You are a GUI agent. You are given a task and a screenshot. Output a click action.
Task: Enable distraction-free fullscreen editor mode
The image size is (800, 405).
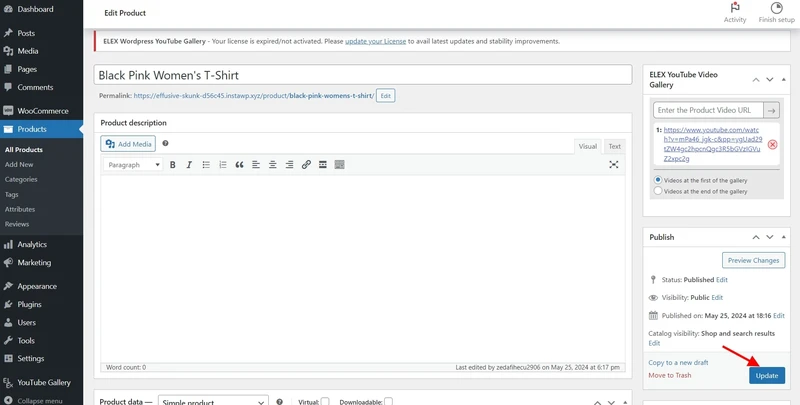click(614, 164)
